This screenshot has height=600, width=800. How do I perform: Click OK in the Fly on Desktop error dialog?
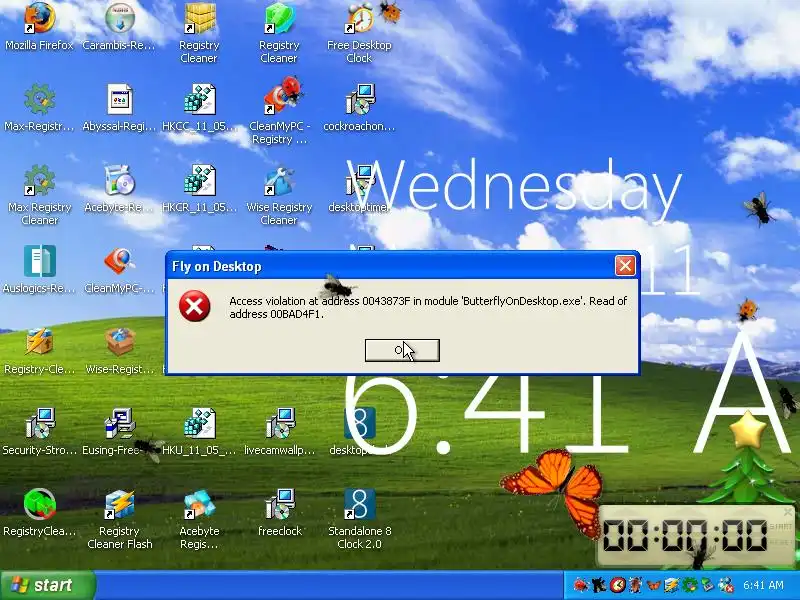[x=402, y=351]
